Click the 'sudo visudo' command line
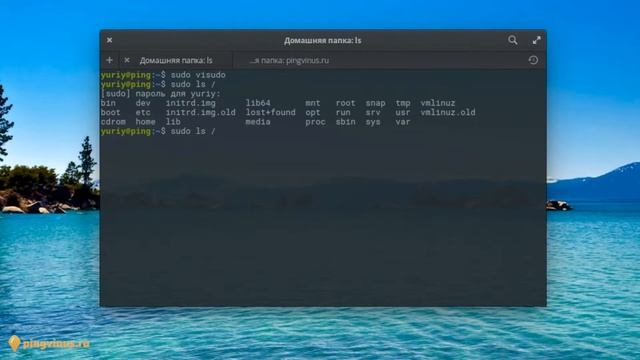Screen dimensions: 640x360 163,75
